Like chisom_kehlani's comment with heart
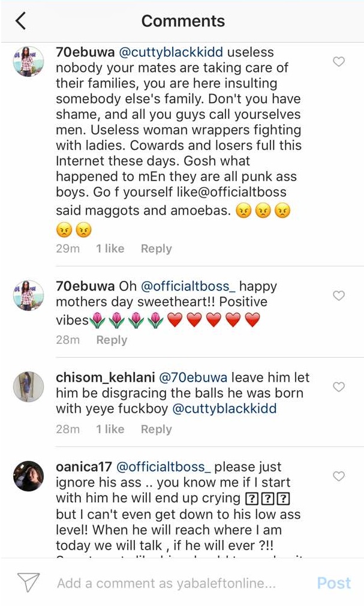The height and width of the screenshot is (606, 364). click(x=339, y=387)
